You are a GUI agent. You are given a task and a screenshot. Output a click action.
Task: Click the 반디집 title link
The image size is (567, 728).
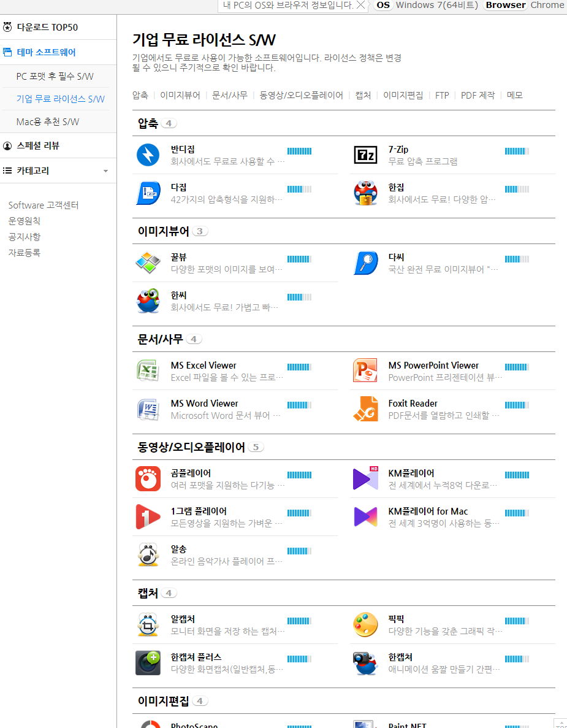point(183,150)
